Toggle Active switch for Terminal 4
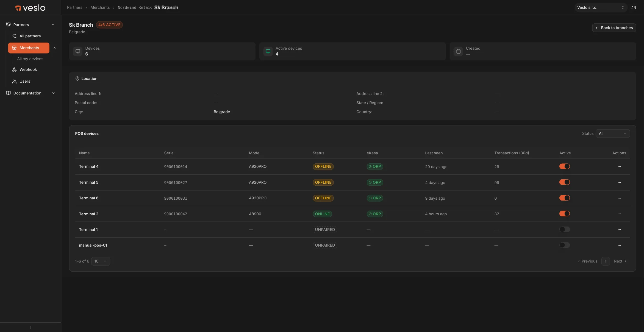This screenshot has width=644, height=332. (565, 166)
